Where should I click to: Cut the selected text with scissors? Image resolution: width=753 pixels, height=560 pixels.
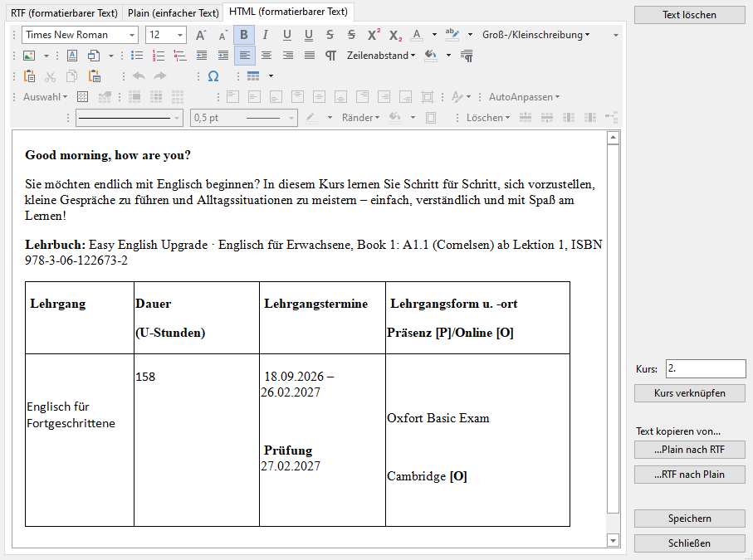click(51, 76)
